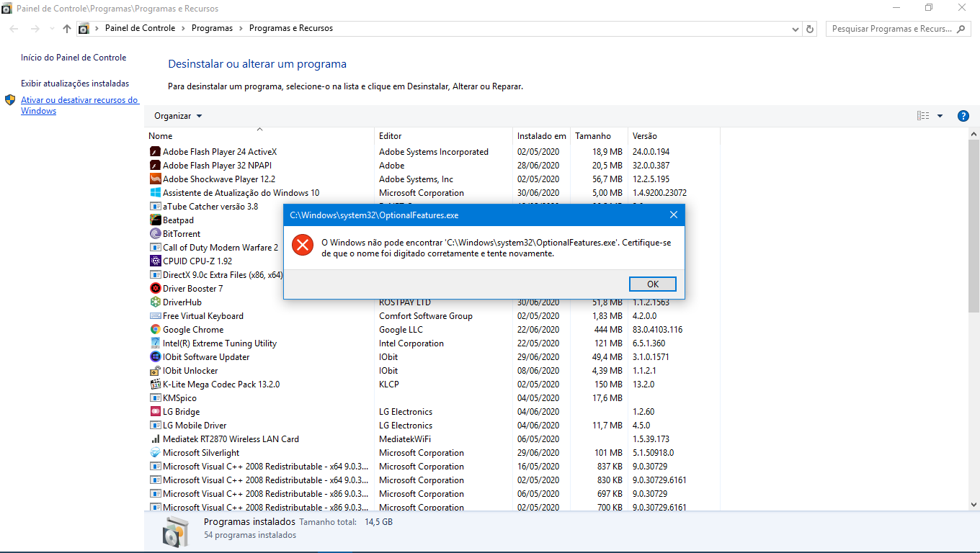Select the Comfort Software Group editor cell
This screenshot has width=980, height=553.
[x=426, y=316]
